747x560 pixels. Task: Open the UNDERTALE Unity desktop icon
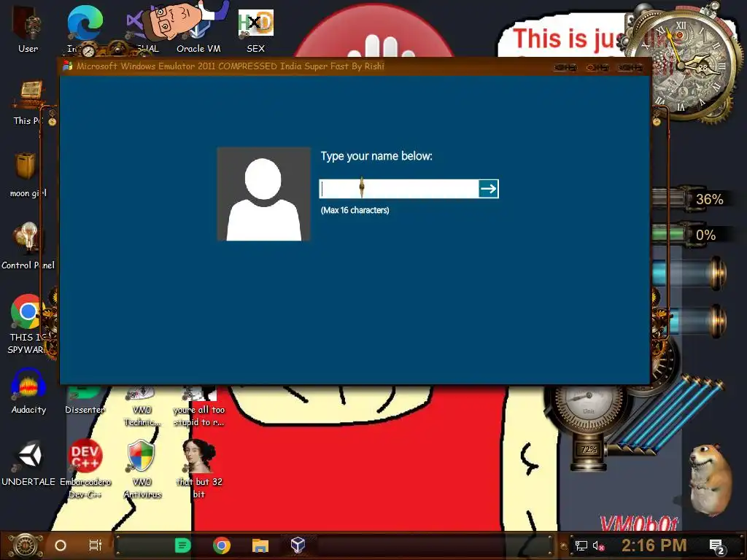(x=28, y=463)
